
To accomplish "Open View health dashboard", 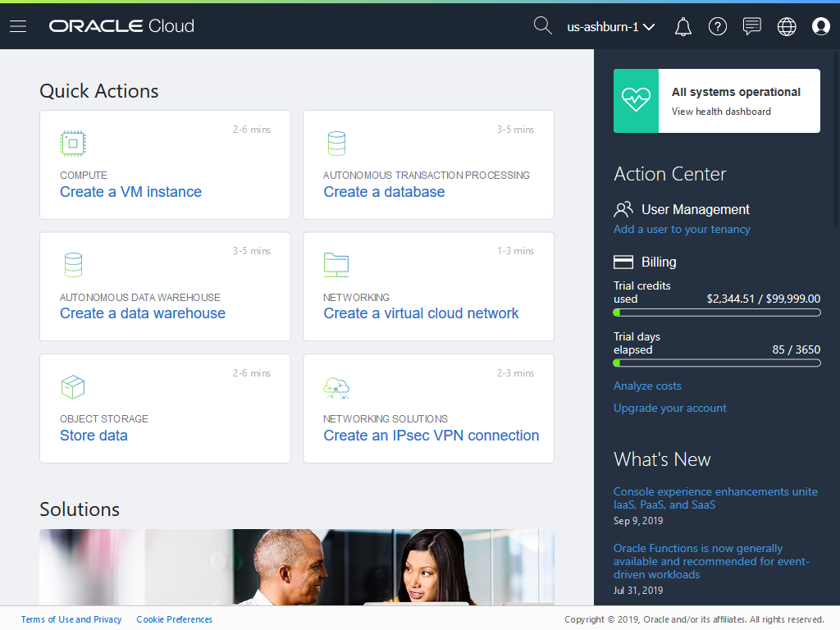I will click(x=721, y=112).
